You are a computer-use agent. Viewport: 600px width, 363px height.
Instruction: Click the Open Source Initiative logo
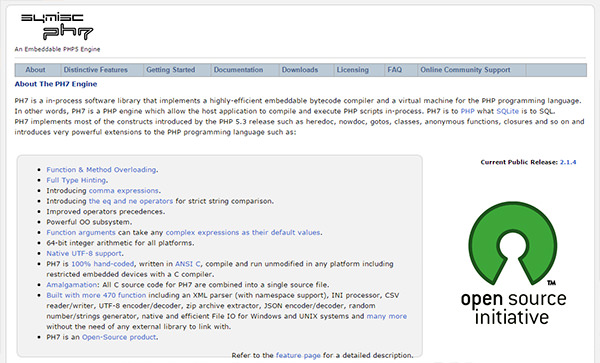point(513,263)
